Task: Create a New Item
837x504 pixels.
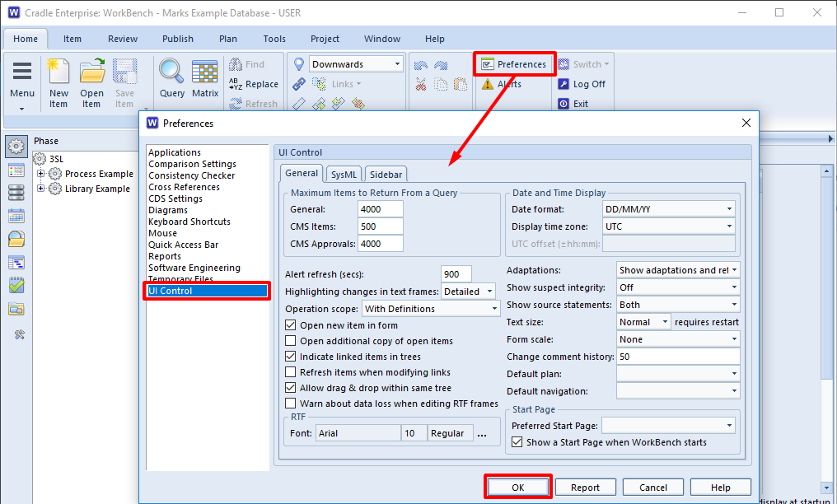Action: tap(58, 82)
